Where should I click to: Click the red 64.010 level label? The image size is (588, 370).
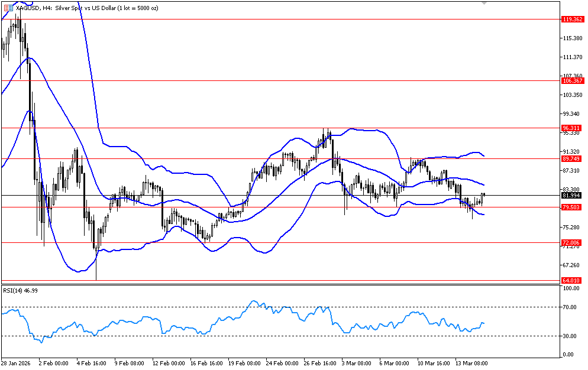573,280
